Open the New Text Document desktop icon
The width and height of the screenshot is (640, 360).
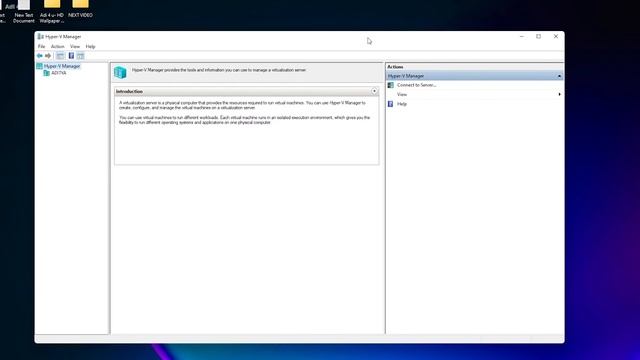pos(24,11)
